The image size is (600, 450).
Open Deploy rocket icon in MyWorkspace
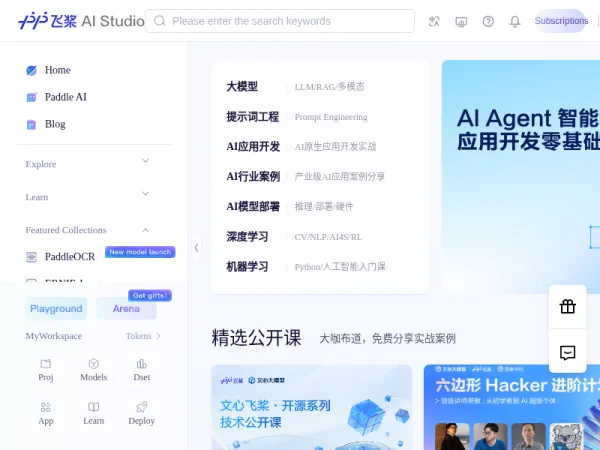(x=142, y=407)
